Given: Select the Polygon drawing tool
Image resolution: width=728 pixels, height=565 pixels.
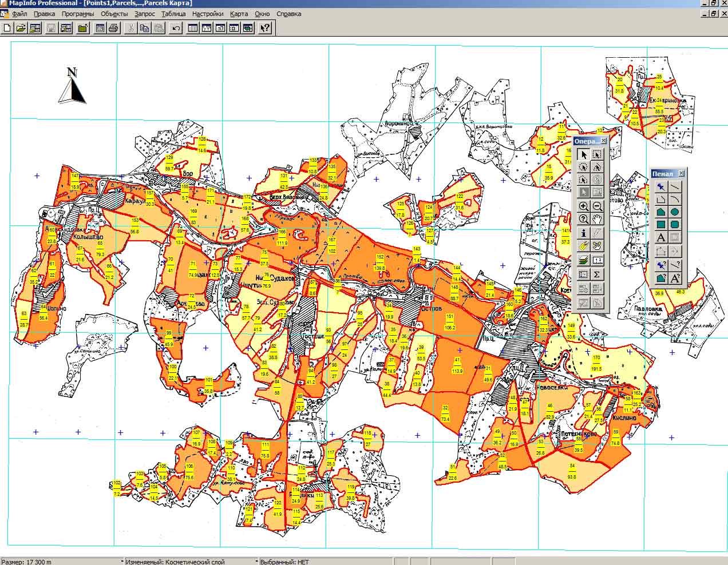Looking at the screenshot, I should [x=660, y=212].
